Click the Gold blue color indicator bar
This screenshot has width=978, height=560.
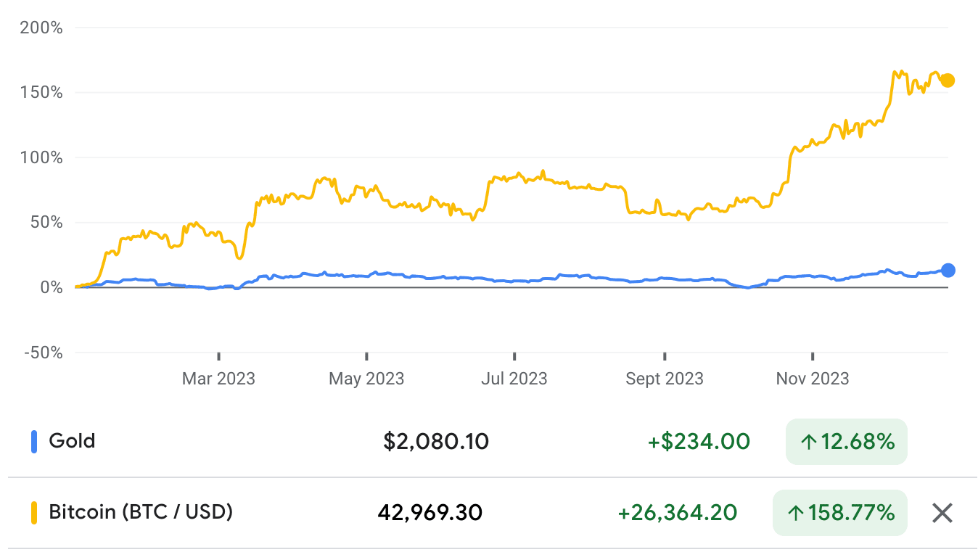[33, 442]
